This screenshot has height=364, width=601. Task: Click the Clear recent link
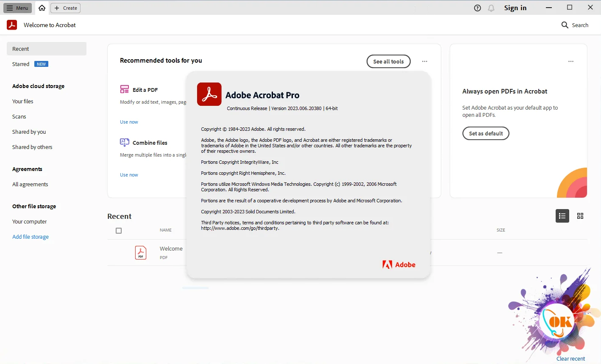tap(570, 358)
